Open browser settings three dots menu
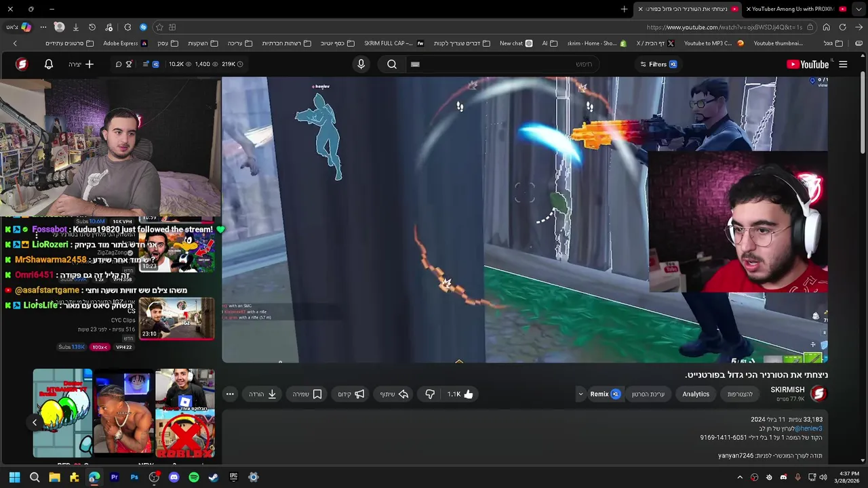This screenshot has width=868, height=488. [43, 27]
